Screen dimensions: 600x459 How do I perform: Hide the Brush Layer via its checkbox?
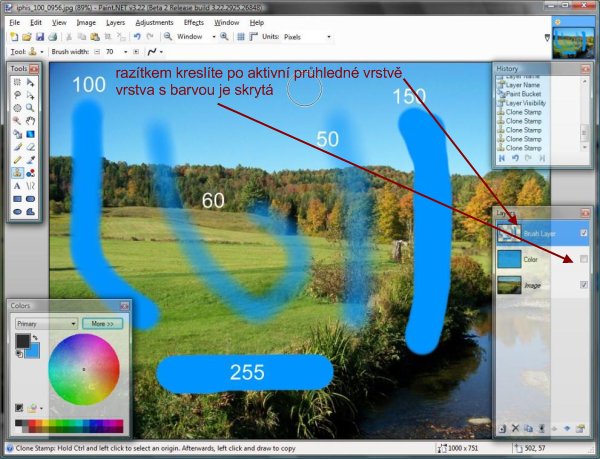pos(584,233)
